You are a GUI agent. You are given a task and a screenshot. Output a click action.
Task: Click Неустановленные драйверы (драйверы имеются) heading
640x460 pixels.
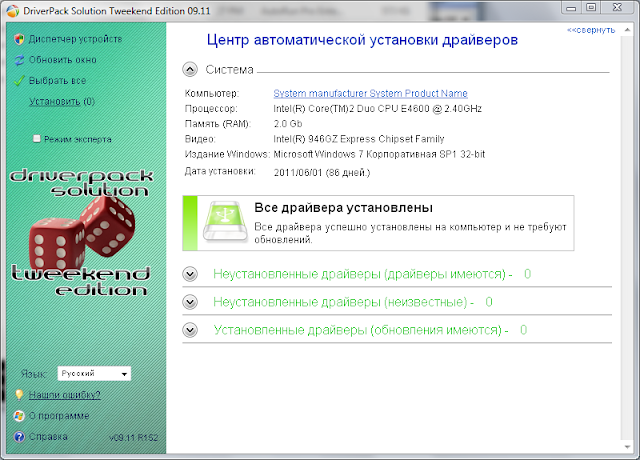[362, 274]
